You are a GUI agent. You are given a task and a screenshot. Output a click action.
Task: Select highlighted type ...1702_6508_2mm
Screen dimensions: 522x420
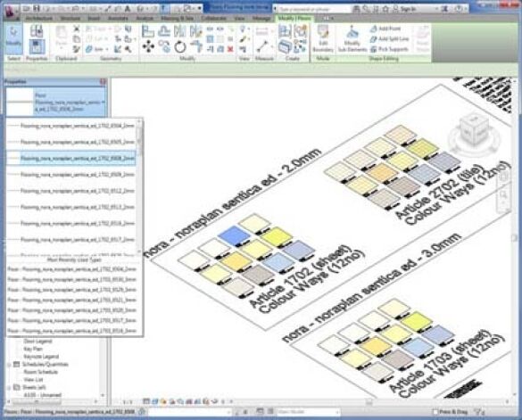pos(71,159)
